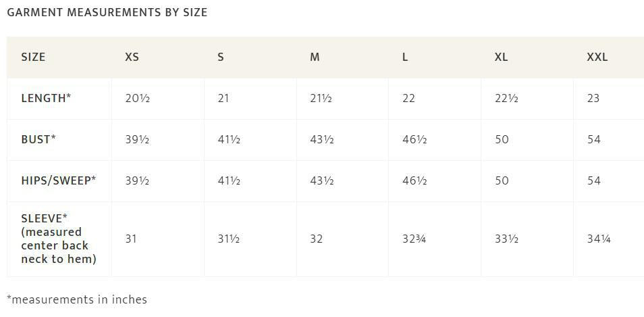Click the S length value 21

[x=223, y=98]
